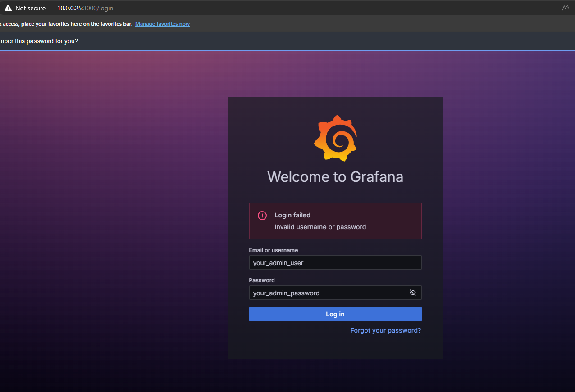Click the Invalid username or password message
Screen dimensions: 575x392
[320, 227]
